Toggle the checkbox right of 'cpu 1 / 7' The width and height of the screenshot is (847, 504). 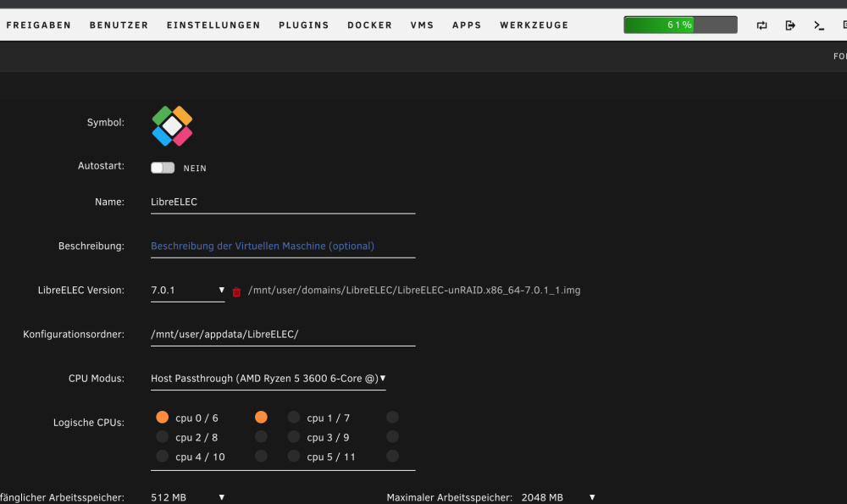click(393, 417)
